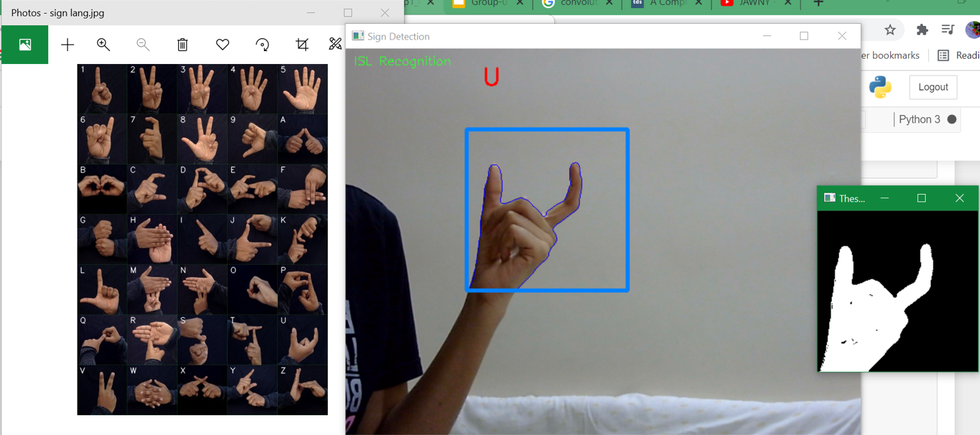
Task: Minimize the Thresholded window
Action: [x=885, y=198]
